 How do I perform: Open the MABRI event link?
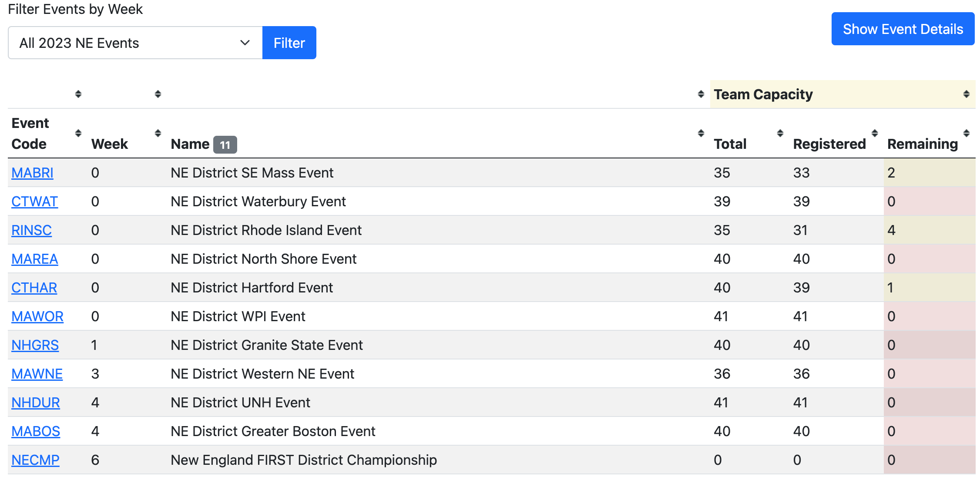[32, 173]
